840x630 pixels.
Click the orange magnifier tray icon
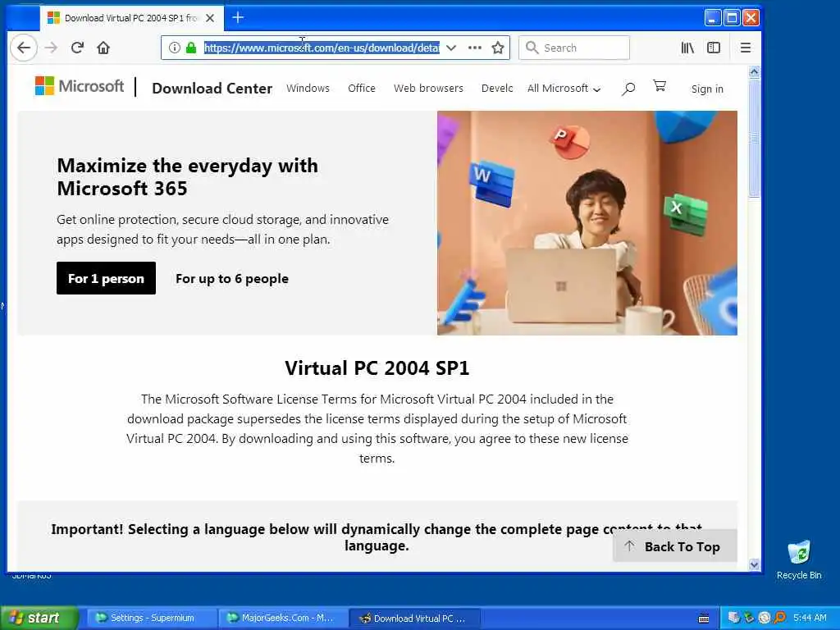tap(780, 618)
